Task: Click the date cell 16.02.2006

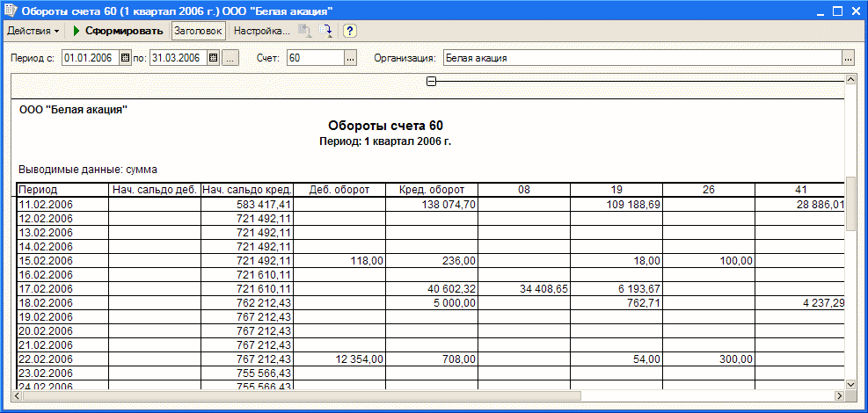Action: (62, 275)
